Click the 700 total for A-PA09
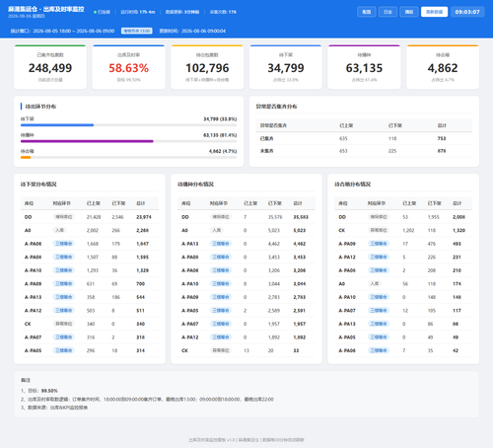 [x=140, y=284]
